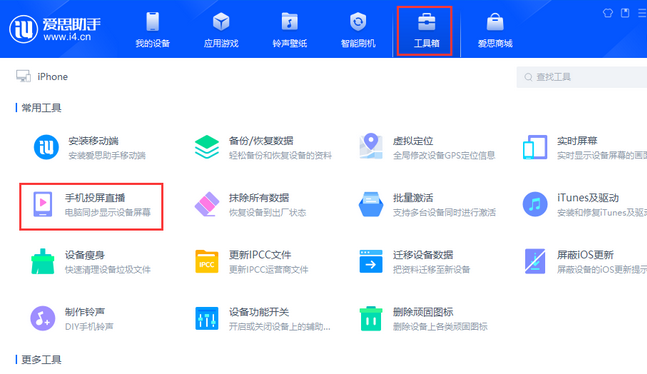Click the 设备功能开关 sliders icon
This screenshot has height=374, width=647.
(207, 318)
